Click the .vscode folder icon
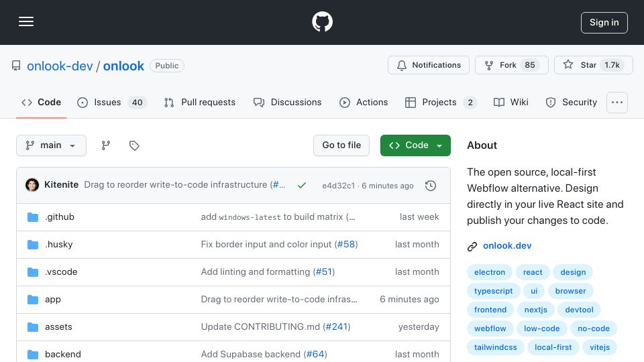The image size is (644, 362). pos(33,272)
